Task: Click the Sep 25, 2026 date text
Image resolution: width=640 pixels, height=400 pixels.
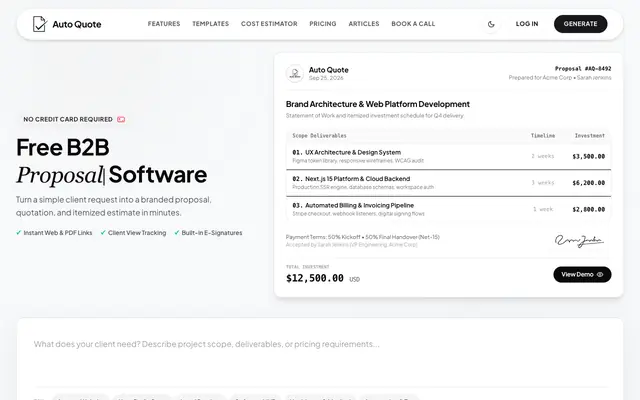Action: [326, 78]
